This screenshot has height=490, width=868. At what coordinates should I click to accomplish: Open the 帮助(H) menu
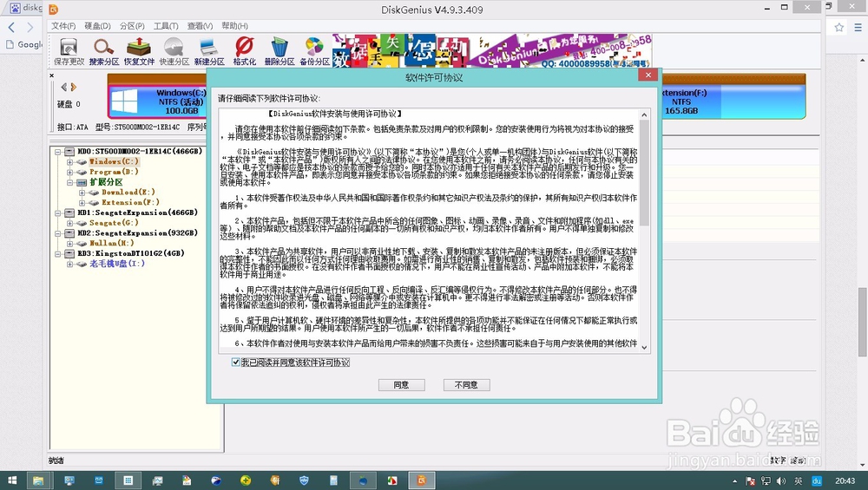(x=234, y=26)
